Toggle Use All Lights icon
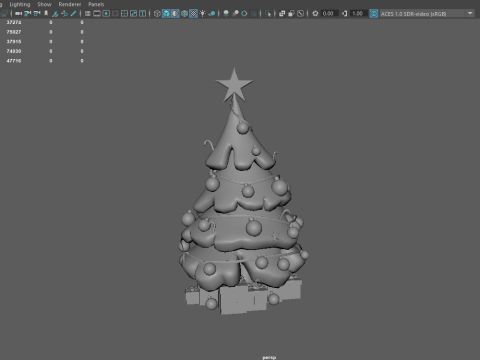Image resolution: width=480 pixels, height=360 pixels. (x=202, y=14)
